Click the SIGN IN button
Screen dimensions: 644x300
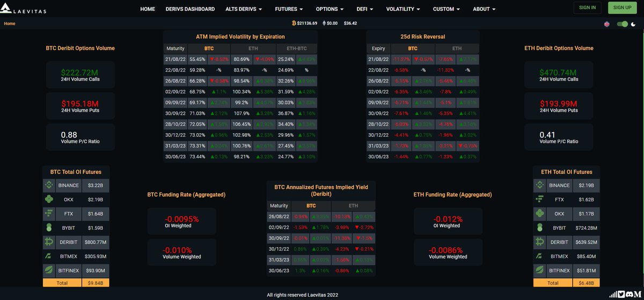[588, 8]
